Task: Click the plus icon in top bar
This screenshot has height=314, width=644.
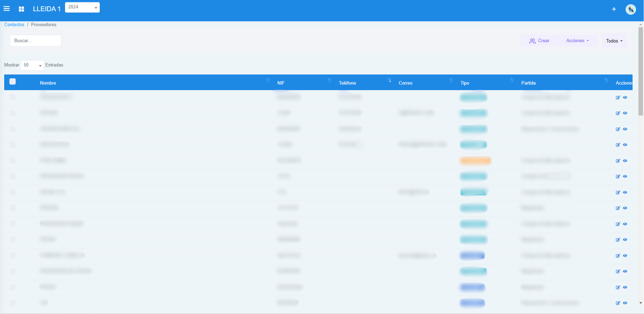Action: click(614, 9)
